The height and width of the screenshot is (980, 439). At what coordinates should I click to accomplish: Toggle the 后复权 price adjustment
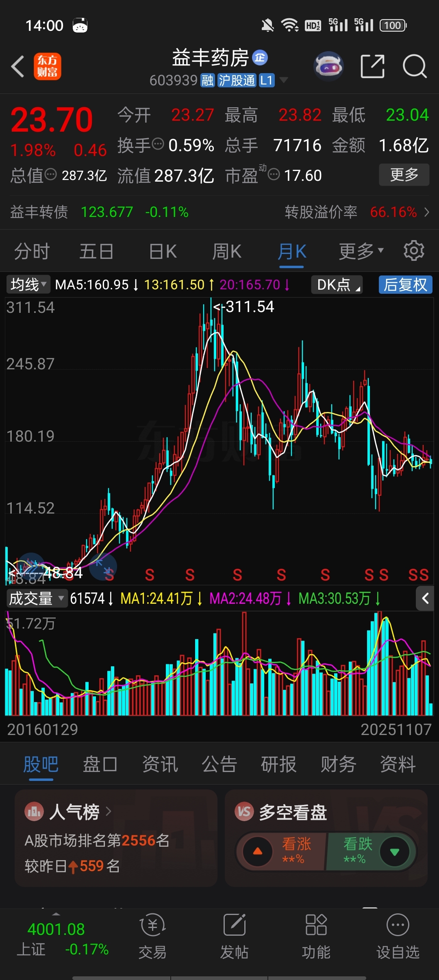coord(405,284)
